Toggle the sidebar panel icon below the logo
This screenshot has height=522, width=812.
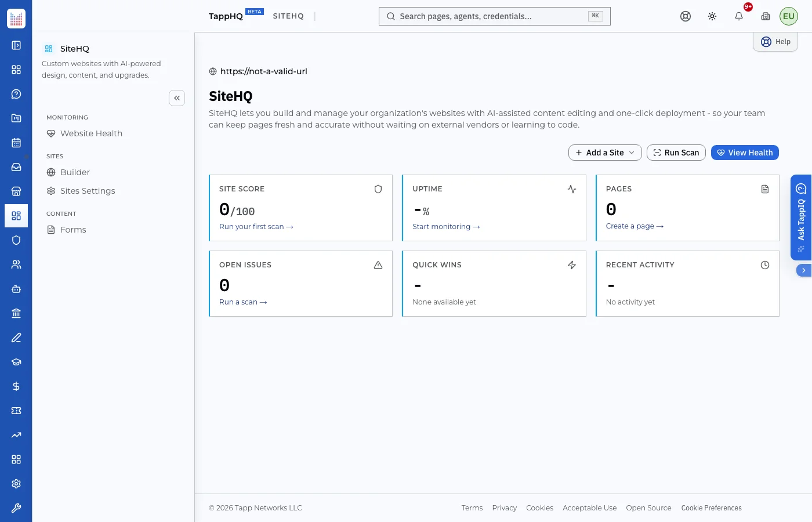(16, 45)
